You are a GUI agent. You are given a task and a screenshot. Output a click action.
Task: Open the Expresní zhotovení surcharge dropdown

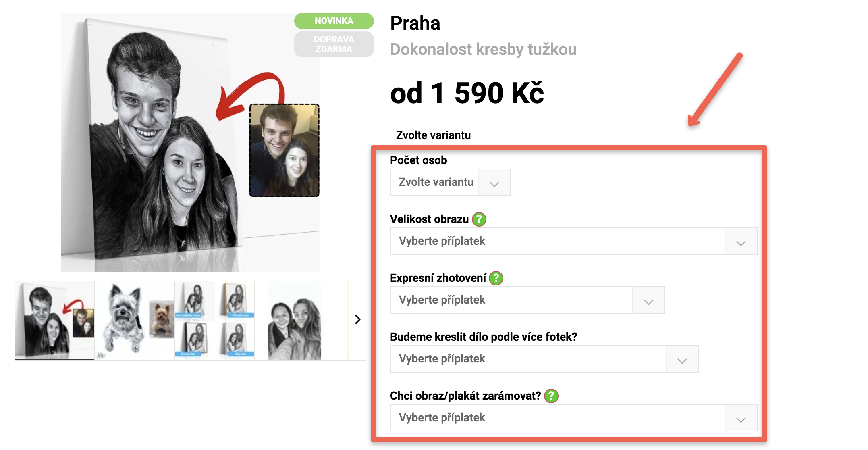point(527,300)
